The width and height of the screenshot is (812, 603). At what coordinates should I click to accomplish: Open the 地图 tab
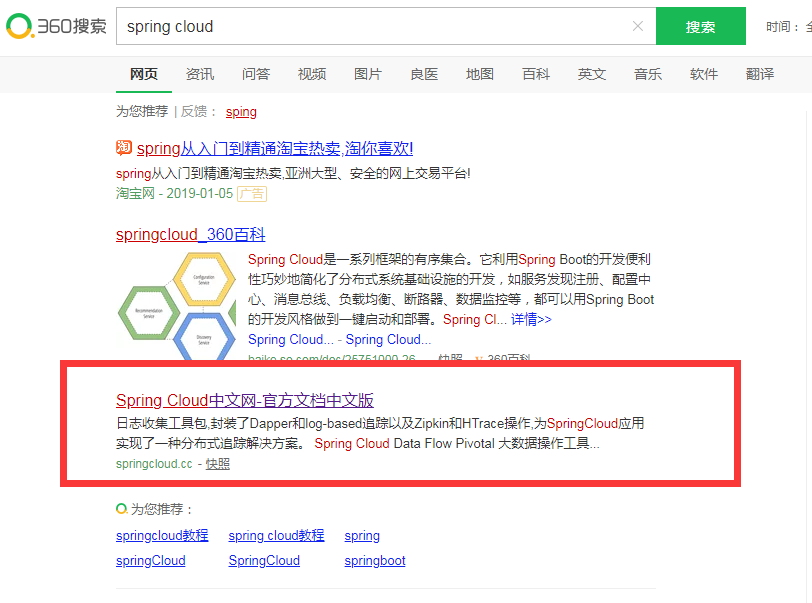coord(480,74)
